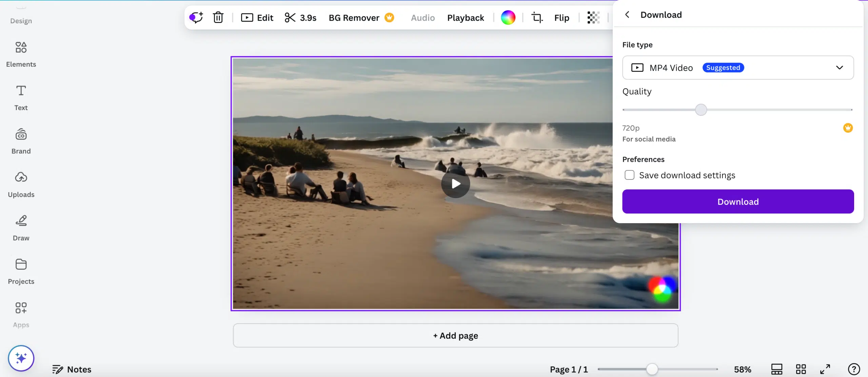
Task: Open the Apps sidebar panel
Action: 21,315
